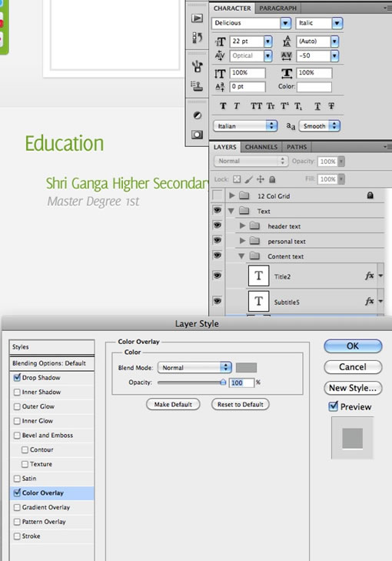Toggle the Preview checkbox

tap(333, 406)
